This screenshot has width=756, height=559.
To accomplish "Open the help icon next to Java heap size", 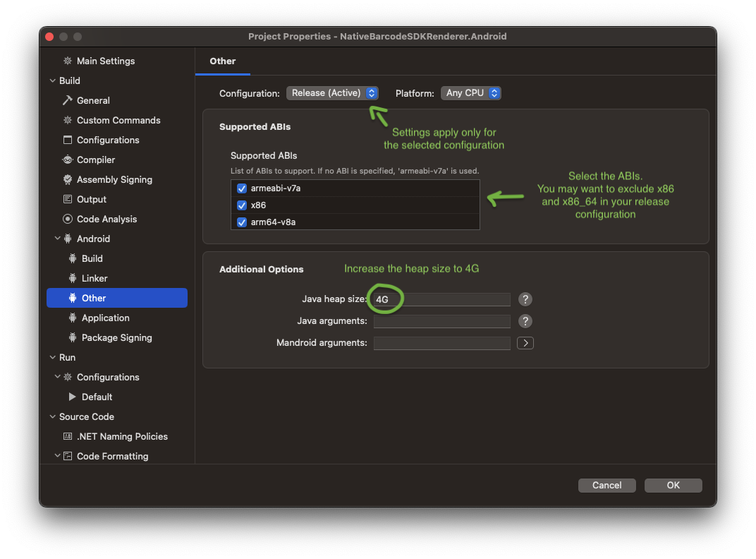I will point(525,299).
